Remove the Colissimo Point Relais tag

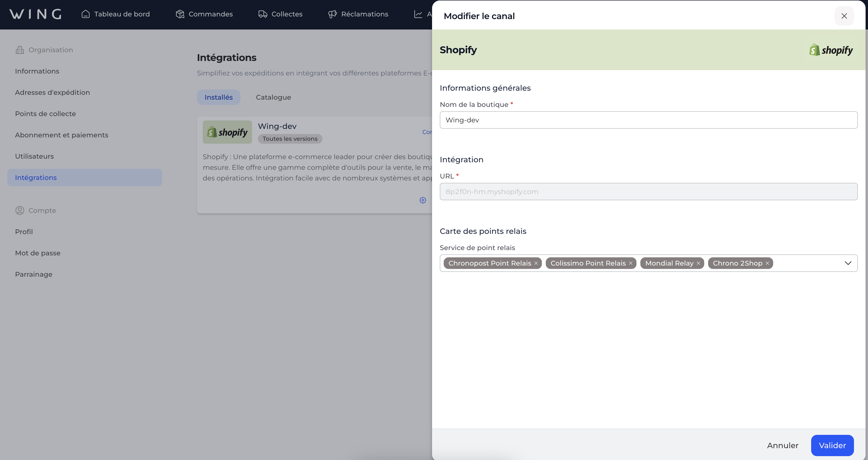click(630, 263)
